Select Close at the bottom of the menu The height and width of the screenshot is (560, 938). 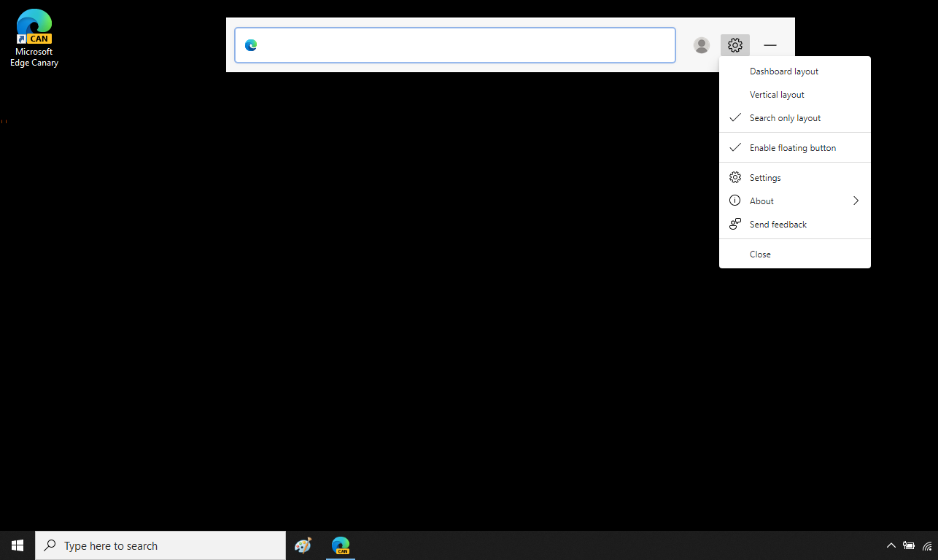click(759, 253)
